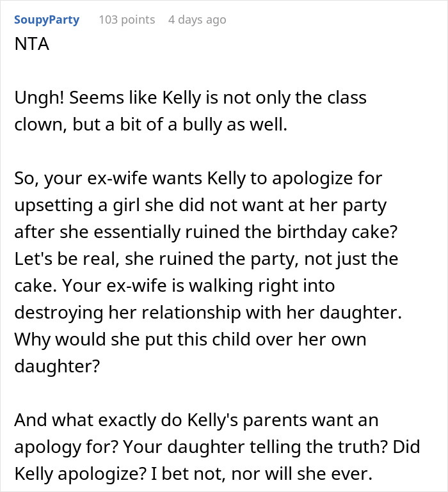
Task: Click the text "upsetting a girl"
Action: pos(81,205)
